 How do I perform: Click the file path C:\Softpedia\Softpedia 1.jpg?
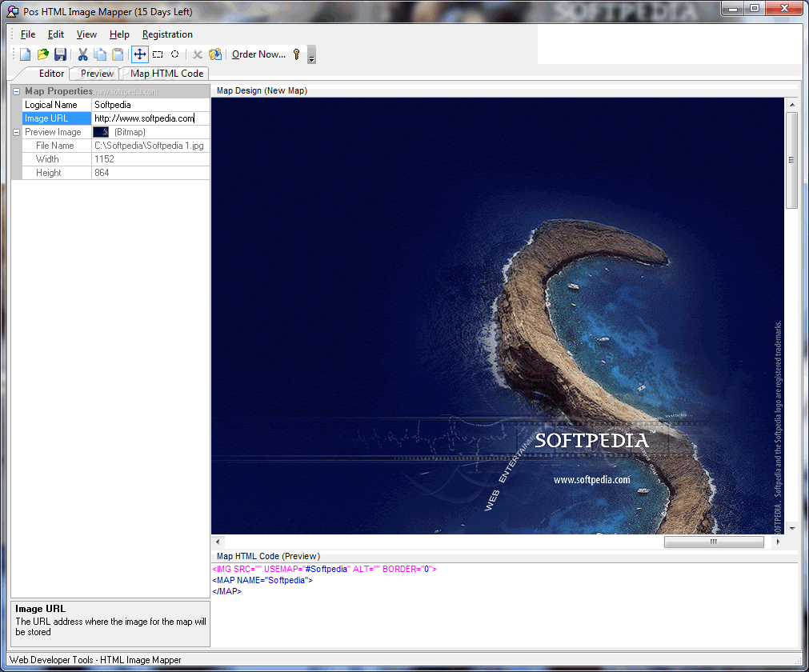149,146
